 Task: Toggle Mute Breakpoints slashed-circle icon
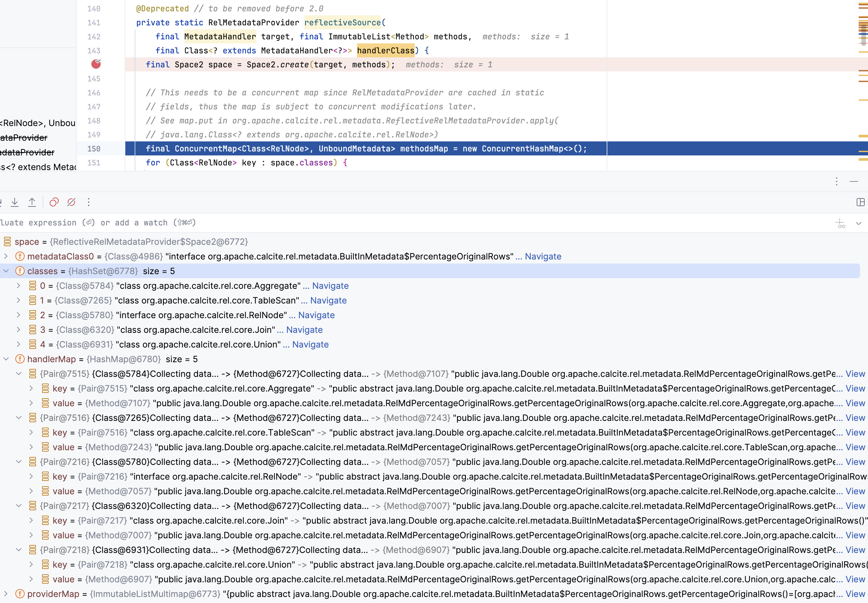[x=71, y=202]
